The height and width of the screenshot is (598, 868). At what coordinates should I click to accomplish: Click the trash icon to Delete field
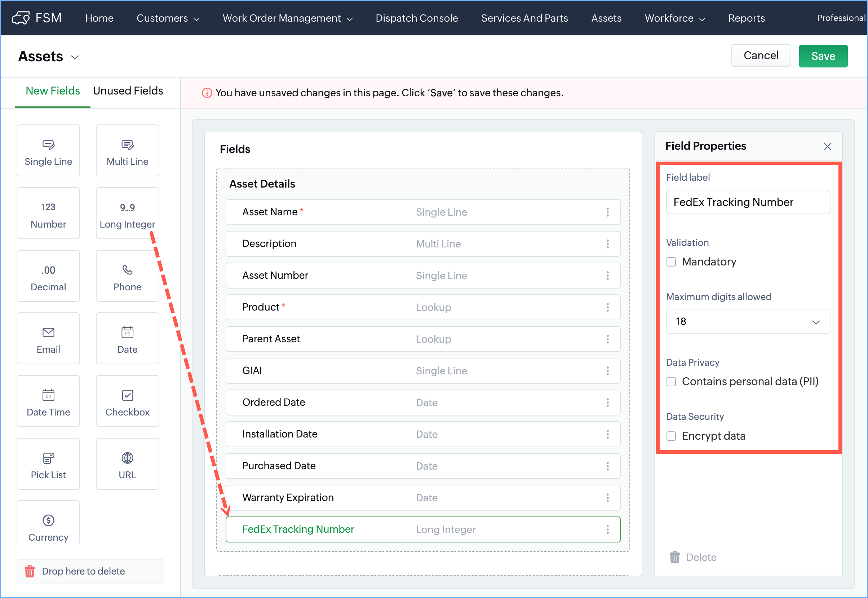[674, 557]
